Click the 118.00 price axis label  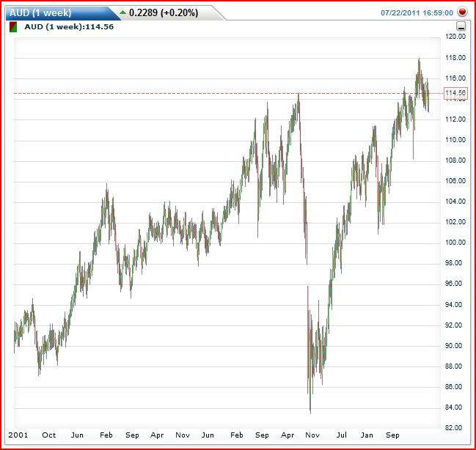coord(456,57)
